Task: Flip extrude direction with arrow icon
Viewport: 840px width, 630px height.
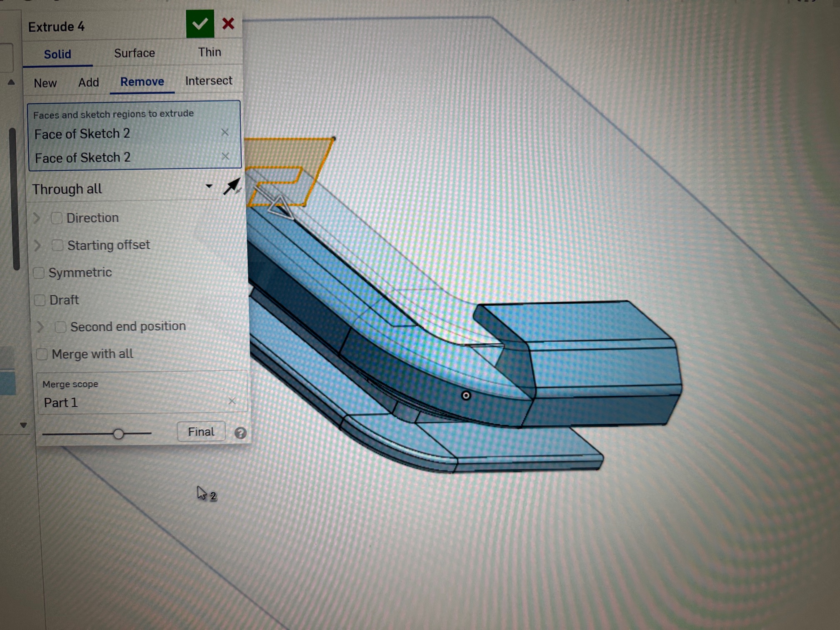Action: (x=232, y=186)
